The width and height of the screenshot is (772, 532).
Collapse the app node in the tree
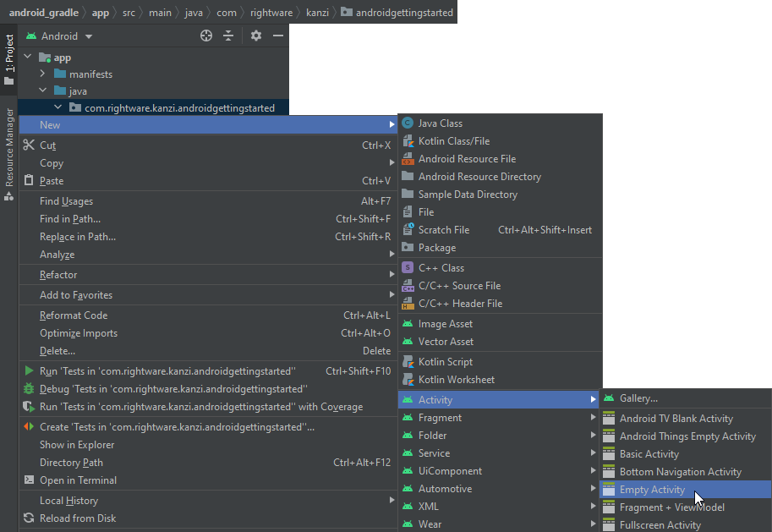pyautogui.click(x=27, y=57)
